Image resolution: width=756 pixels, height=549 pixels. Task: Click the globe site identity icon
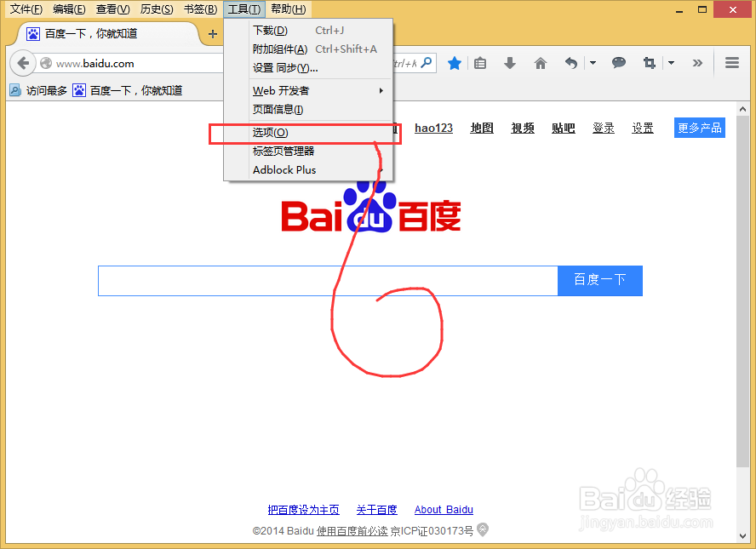click(46, 63)
